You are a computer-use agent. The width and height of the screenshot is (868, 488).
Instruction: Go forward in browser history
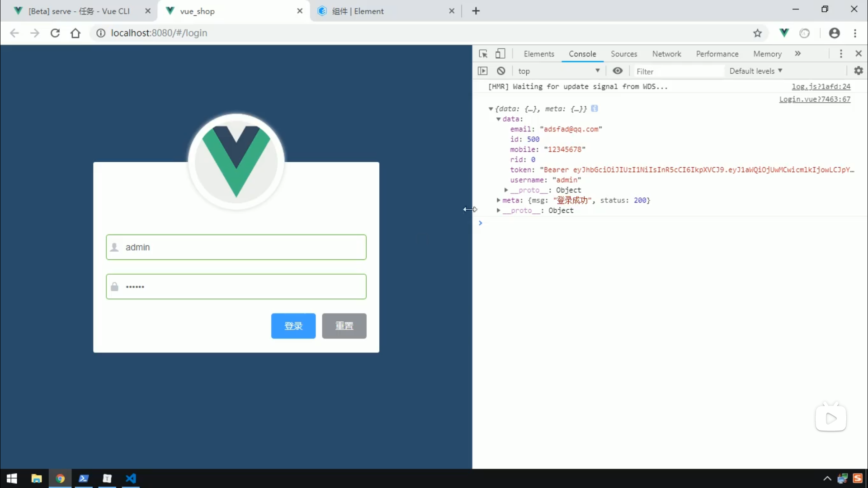click(x=35, y=33)
